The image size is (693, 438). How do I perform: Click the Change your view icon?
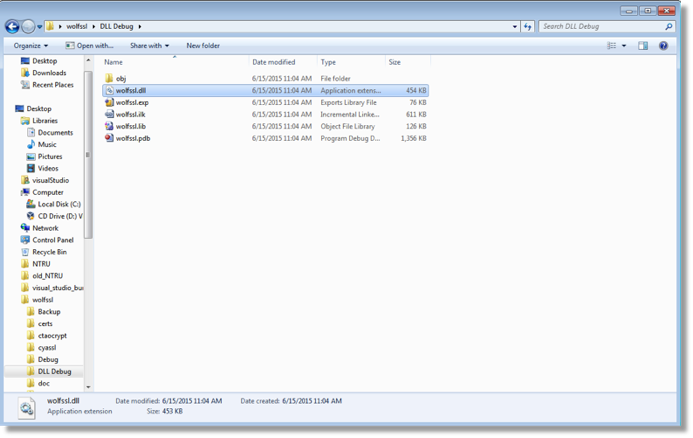(x=612, y=46)
